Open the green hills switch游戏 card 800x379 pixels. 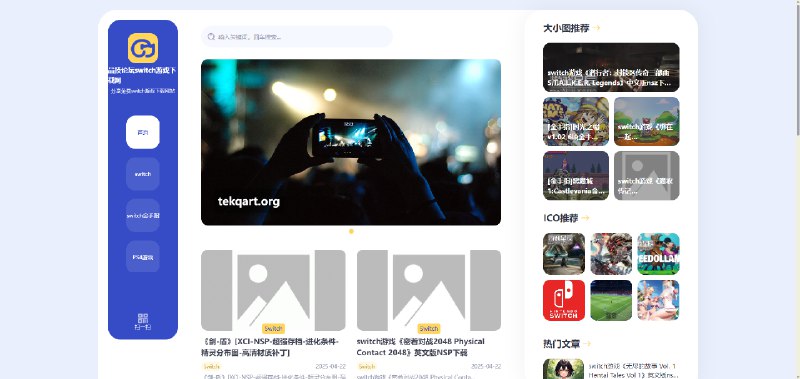coord(647,121)
